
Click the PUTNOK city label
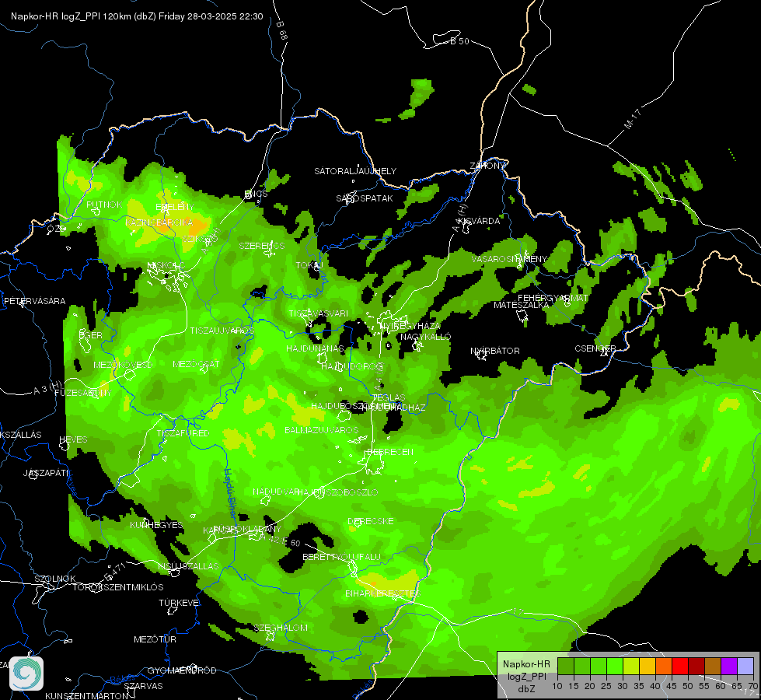tap(104, 205)
